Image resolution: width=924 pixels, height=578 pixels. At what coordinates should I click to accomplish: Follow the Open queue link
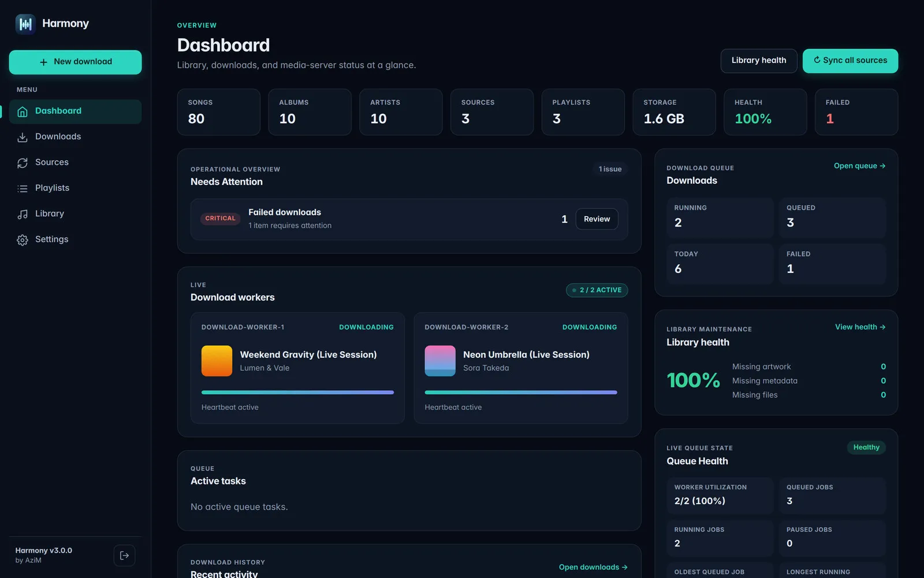point(859,166)
